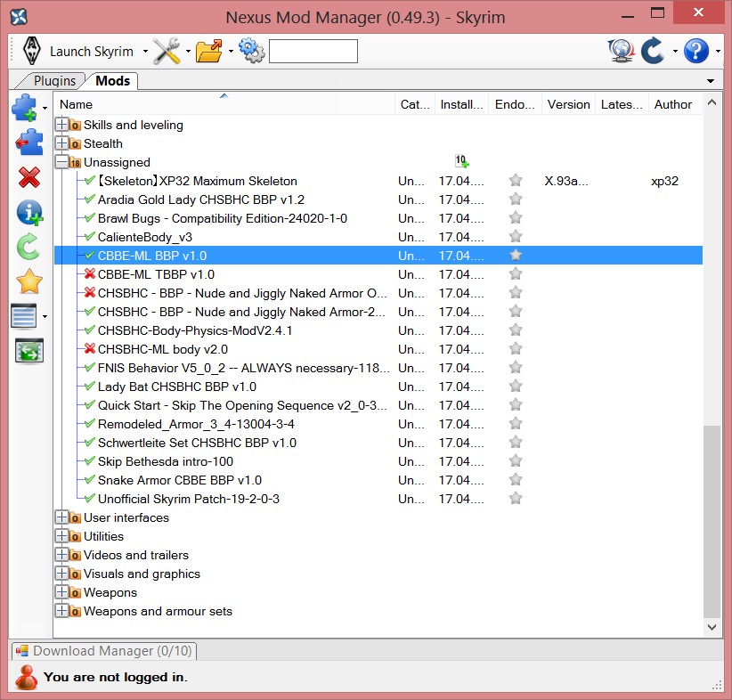This screenshot has height=700, width=732.
Task: Click the globe online status icon
Action: 621,51
